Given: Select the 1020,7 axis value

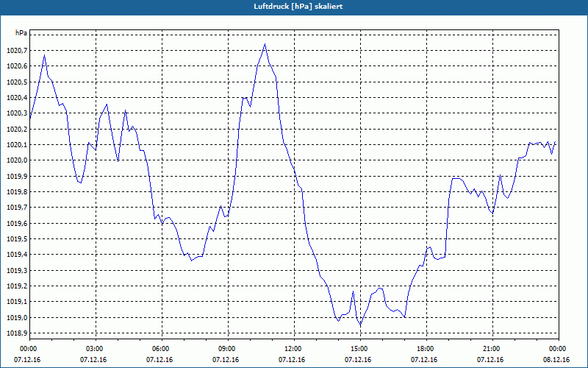Looking at the screenshot, I should click(x=17, y=51).
